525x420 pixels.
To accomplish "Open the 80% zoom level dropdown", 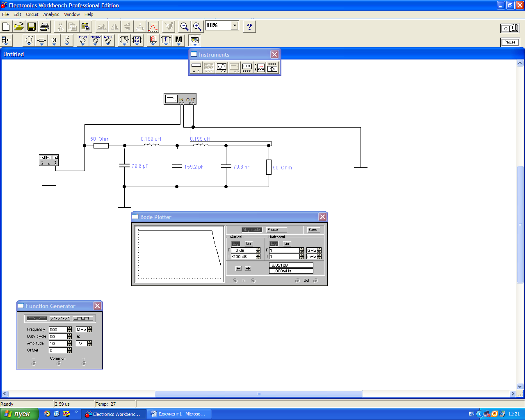I will (235, 25).
